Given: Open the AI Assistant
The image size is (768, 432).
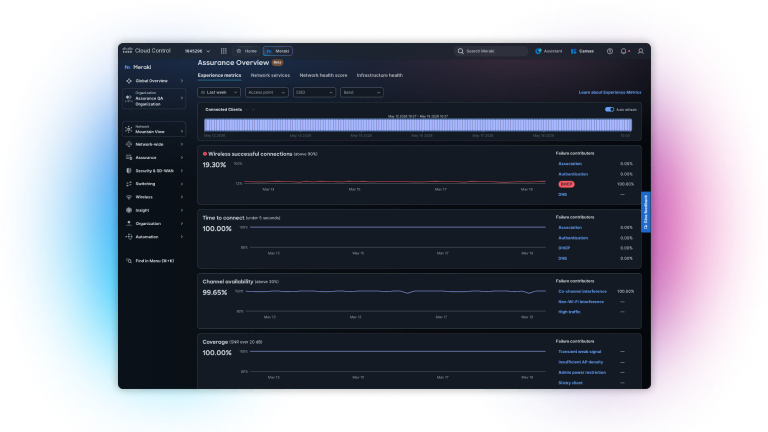Looking at the screenshot, I should click(x=549, y=51).
